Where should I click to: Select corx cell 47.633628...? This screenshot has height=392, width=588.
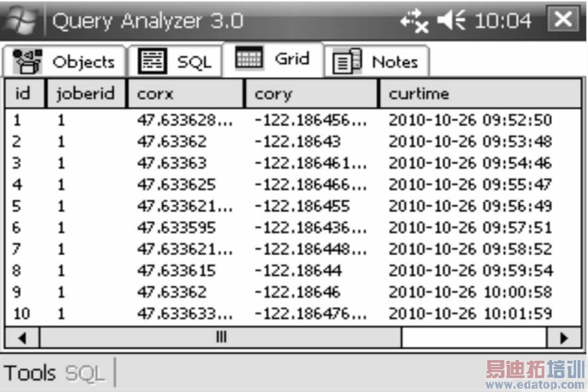point(185,120)
